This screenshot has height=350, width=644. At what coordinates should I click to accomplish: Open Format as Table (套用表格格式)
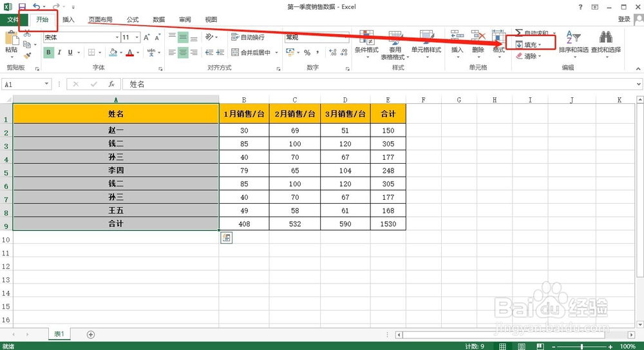pyautogui.click(x=395, y=45)
